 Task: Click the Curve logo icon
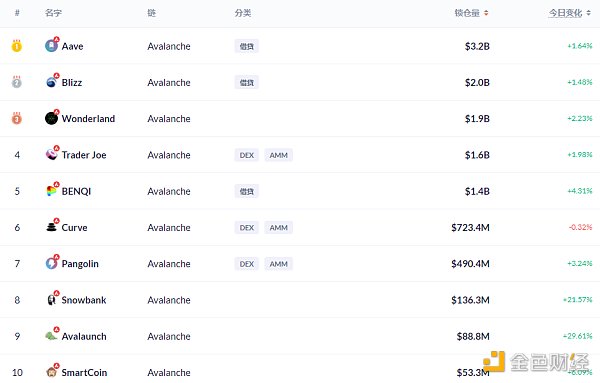[x=51, y=227]
